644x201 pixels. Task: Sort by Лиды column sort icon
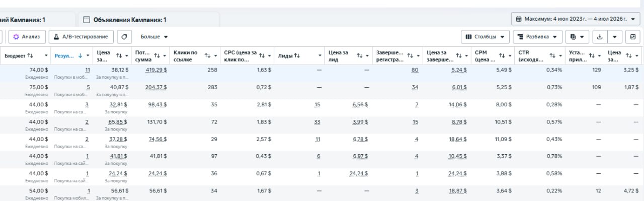click(297, 55)
